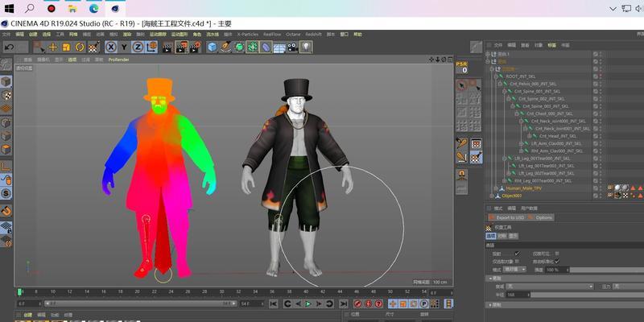Open Render Settings clapperboard with gear
Screen dimensions: 644x322
pos(195,47)
